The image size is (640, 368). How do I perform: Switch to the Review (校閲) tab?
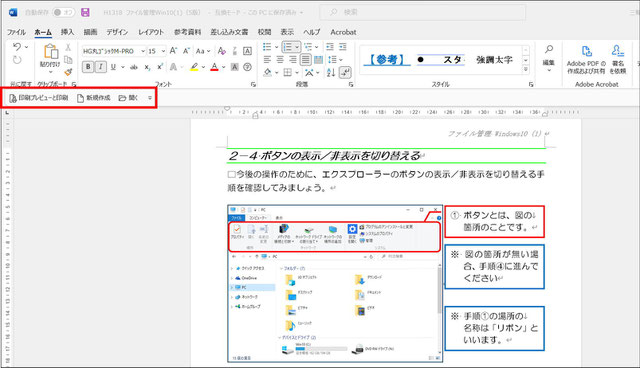[x=264, y=32]
